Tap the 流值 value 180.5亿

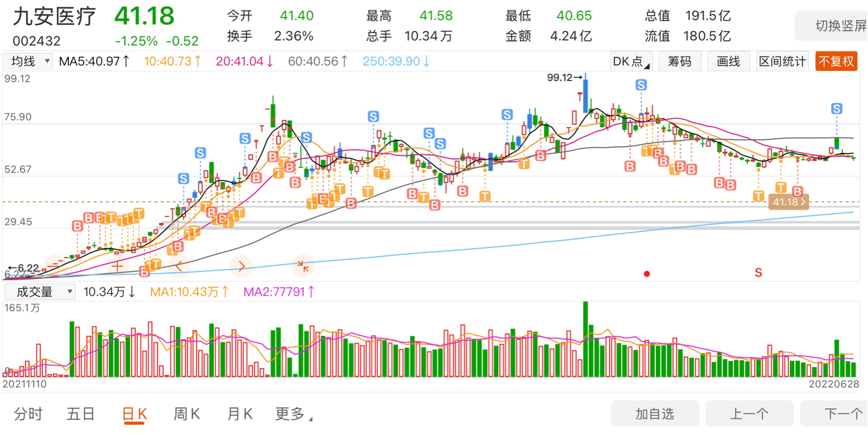(x=708, y=36)
